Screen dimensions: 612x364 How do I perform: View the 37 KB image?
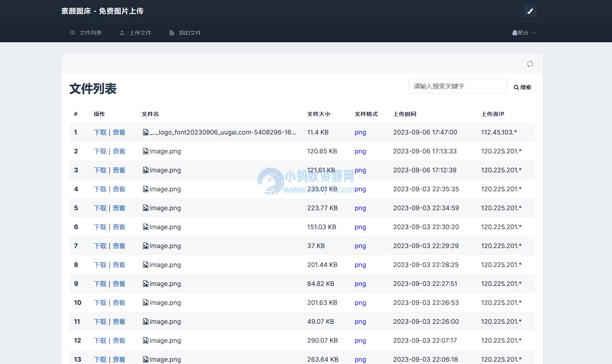[119, 246]
